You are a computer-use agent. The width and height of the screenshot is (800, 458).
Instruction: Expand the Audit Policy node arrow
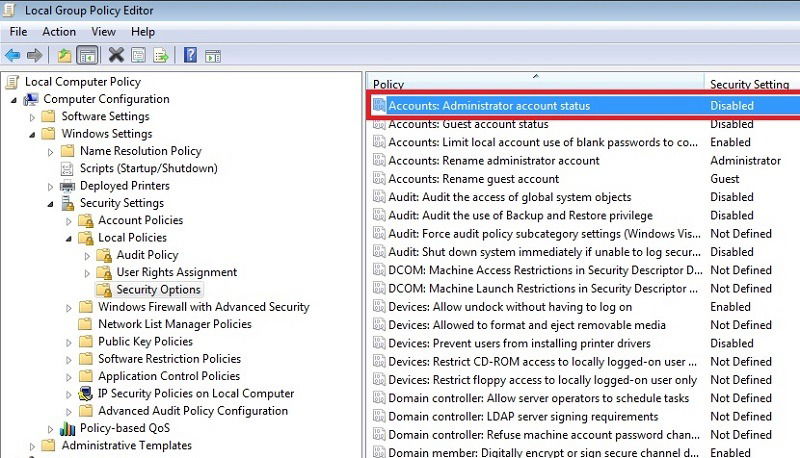[x=87, y=256]
